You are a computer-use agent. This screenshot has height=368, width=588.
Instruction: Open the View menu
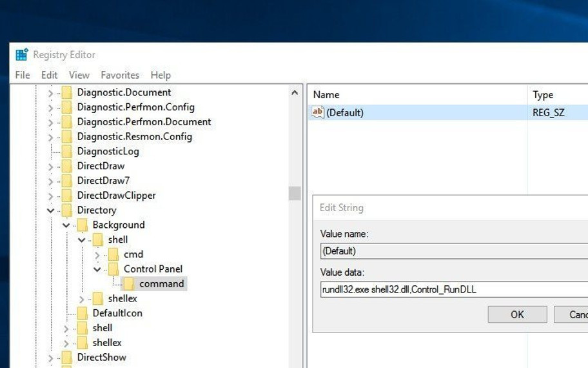click(x=79, y=75)
